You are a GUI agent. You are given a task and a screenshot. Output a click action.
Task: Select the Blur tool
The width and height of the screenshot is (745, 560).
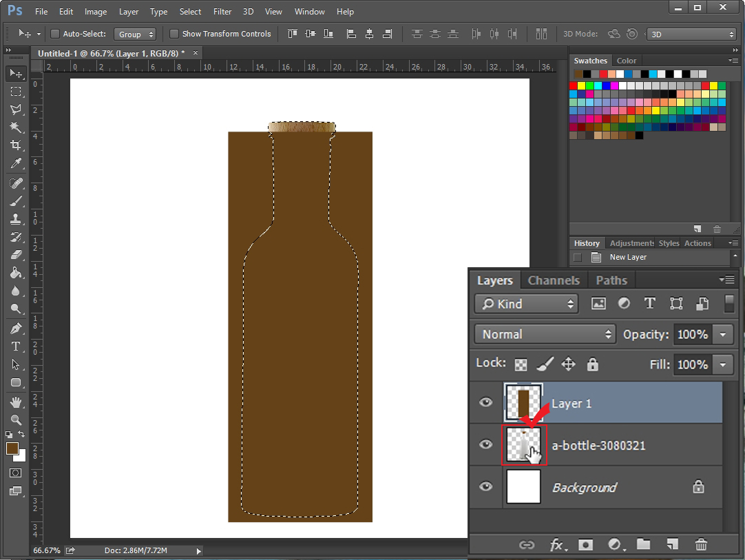pos(16,291)
